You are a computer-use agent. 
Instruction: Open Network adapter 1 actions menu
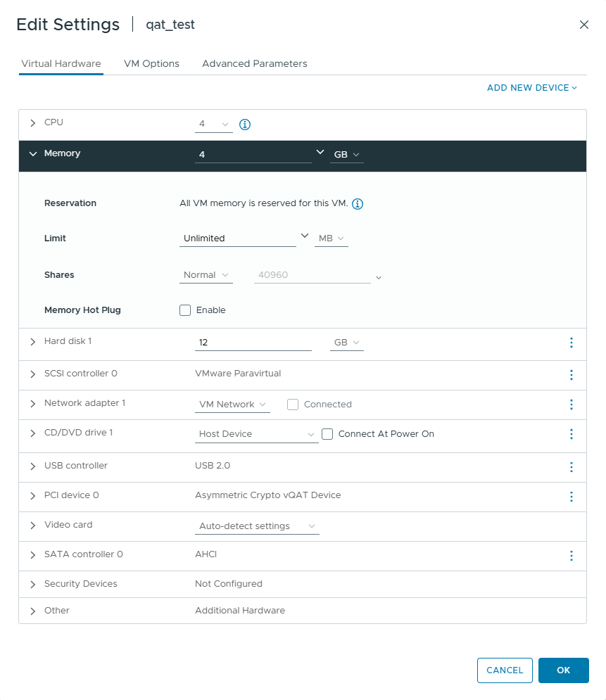coord(571,405)
